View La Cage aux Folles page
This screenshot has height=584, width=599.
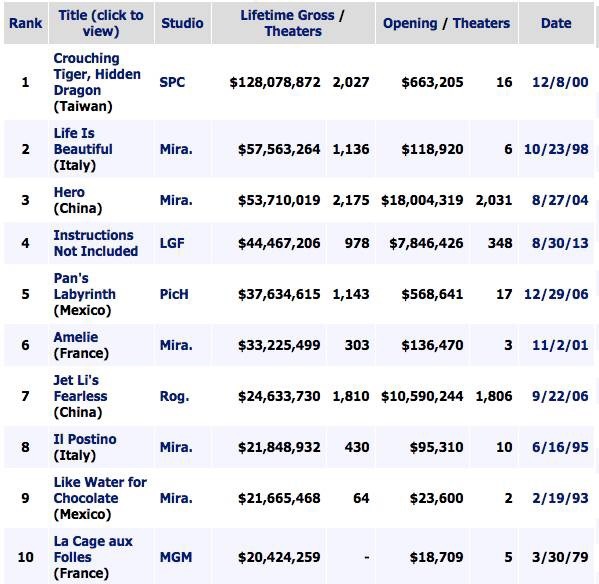(93, 549)
